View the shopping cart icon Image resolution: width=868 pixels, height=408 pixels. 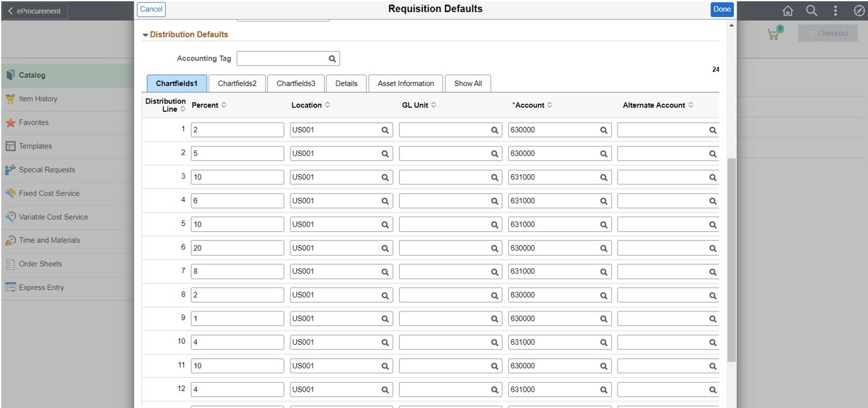(x=773, y=33)
